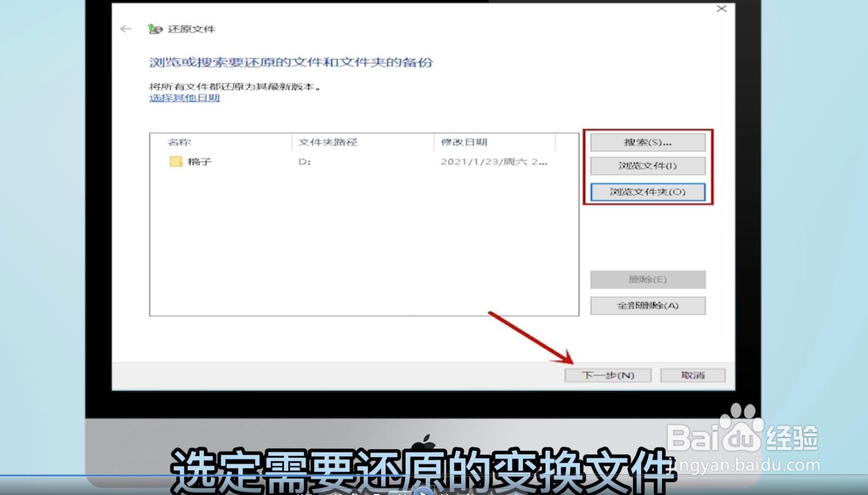Viewport: 868px width, 495px height.
Task: Select the 稿子 folder row
Action: point(364,162)
